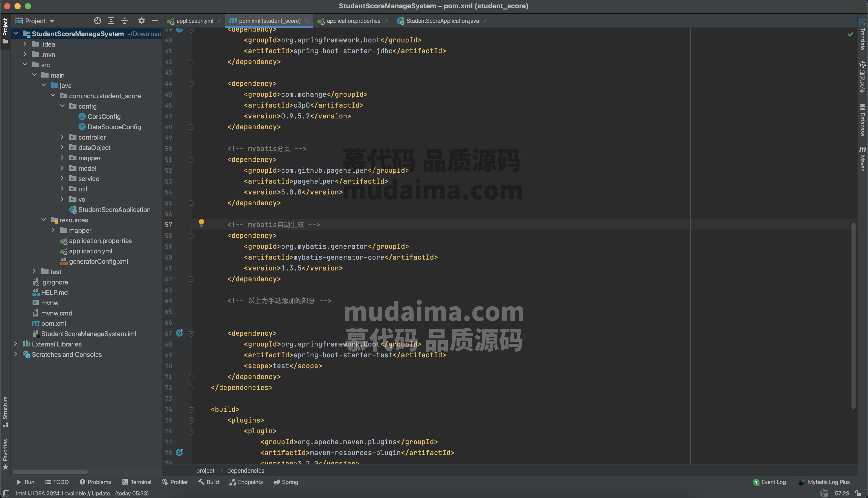Click the gutter override icon on line 67
This screenshot has width=868, height=498.
(179, 333)
